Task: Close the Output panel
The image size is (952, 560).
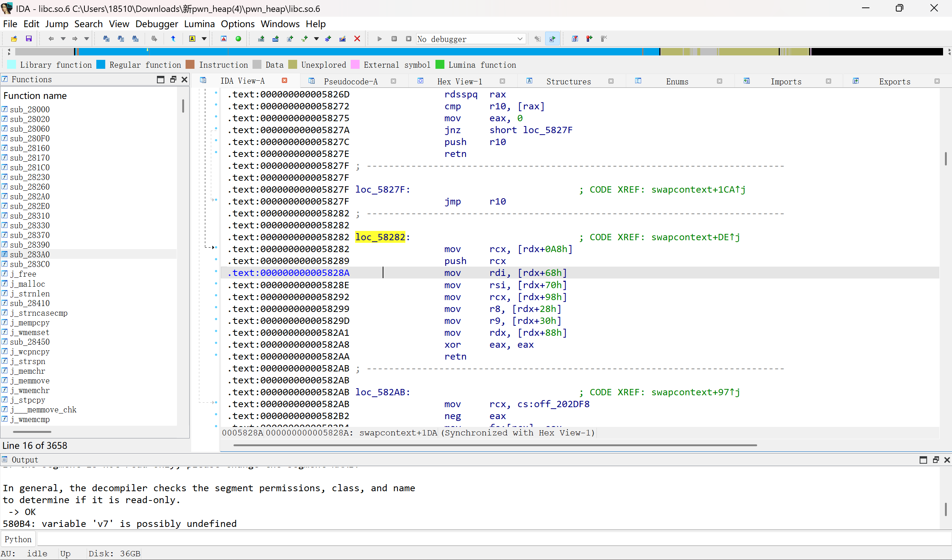Action: point(947,460)
